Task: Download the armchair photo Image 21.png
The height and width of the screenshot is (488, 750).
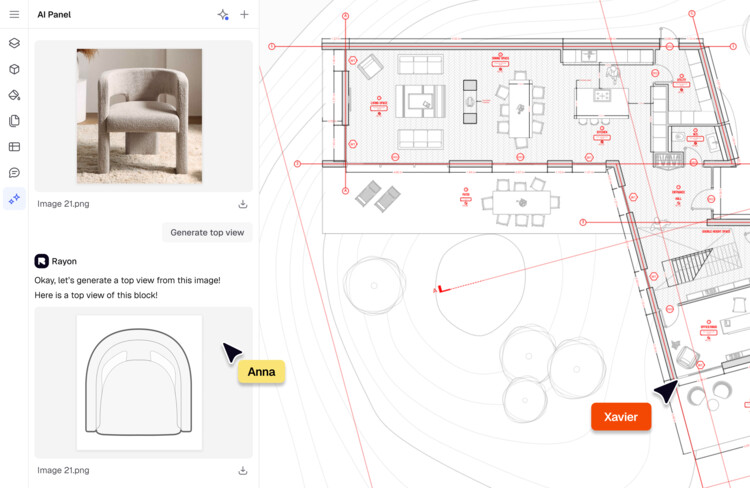Action: (x=243, y=204)
